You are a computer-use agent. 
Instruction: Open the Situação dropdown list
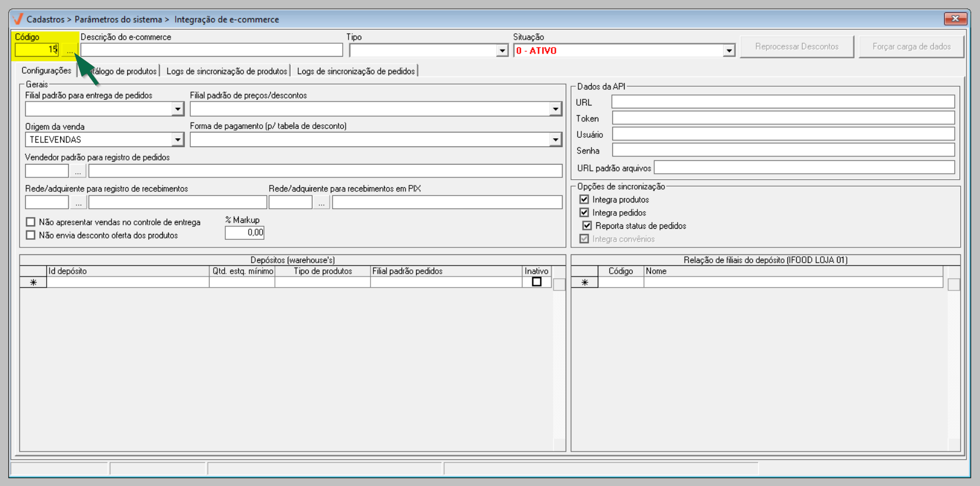728,51
